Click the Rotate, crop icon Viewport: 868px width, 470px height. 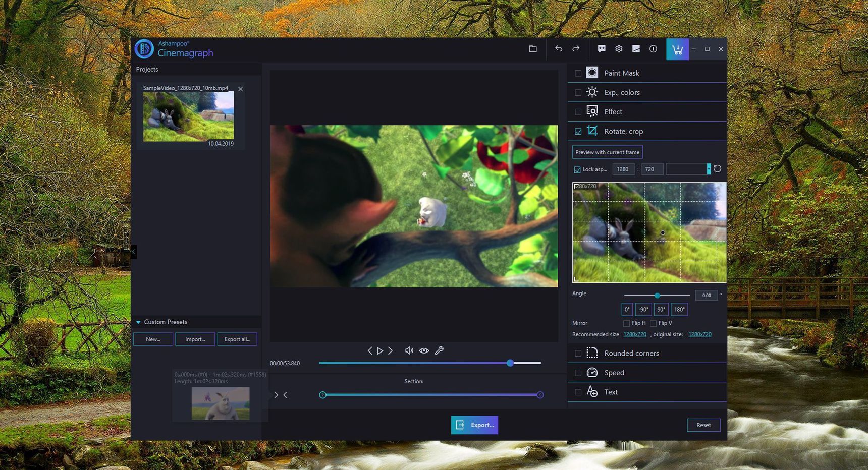(592, 131)
